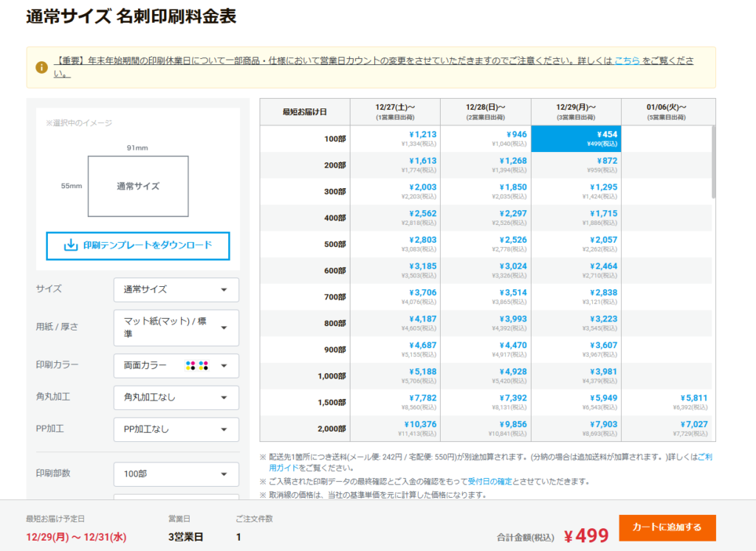This screenshot has width=756, height=551.
Task: Click the download icon on template button
Action: pyautogui.click(x=71, y=245)
